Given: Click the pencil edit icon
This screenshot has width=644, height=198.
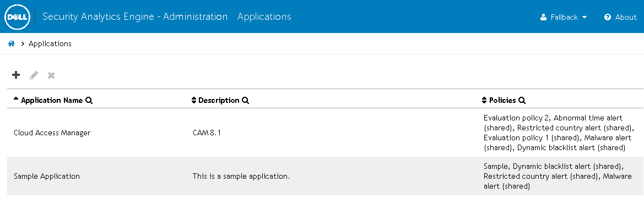Looking at the screenshot, I should point(34,75).
